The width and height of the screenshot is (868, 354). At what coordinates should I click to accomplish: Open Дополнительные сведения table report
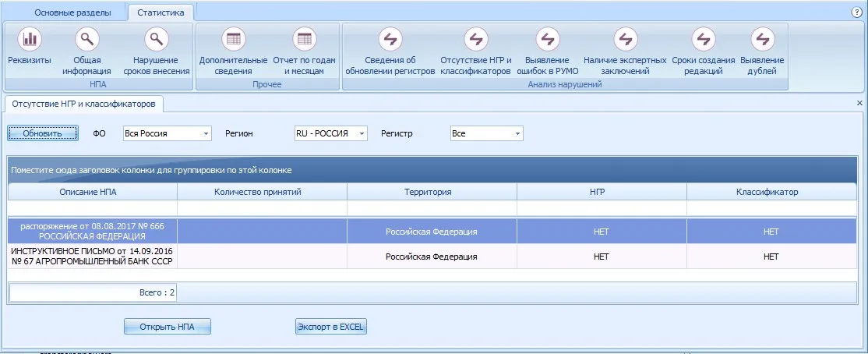point(233,51)
